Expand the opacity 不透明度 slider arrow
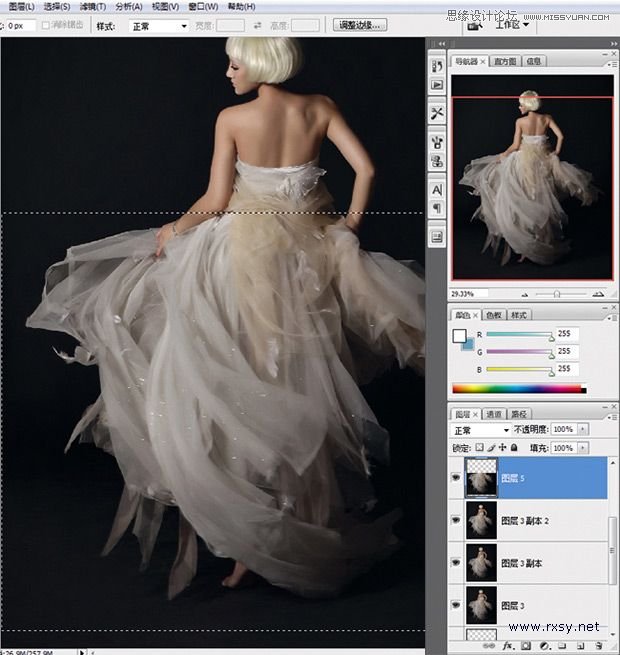The height and width of the screenshot is (655, 620). tap(583, 429)
